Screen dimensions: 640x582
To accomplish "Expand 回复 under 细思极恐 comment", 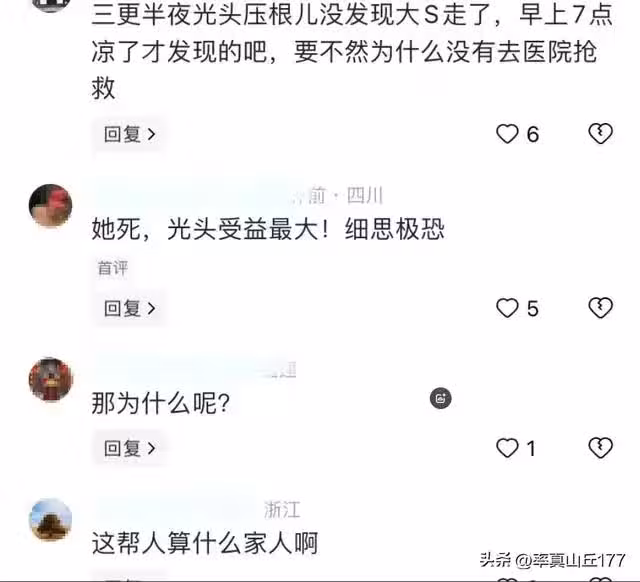I will click(x=129, y=308).
